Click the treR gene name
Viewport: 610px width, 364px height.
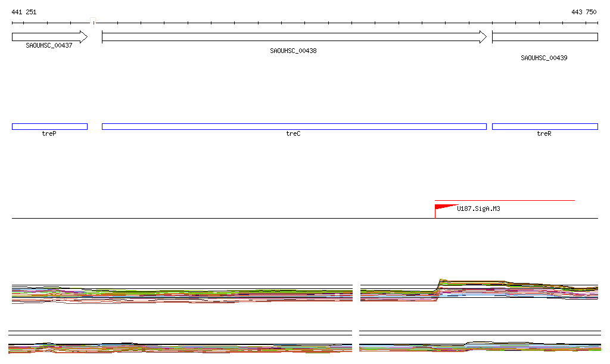tap(544, 134)
